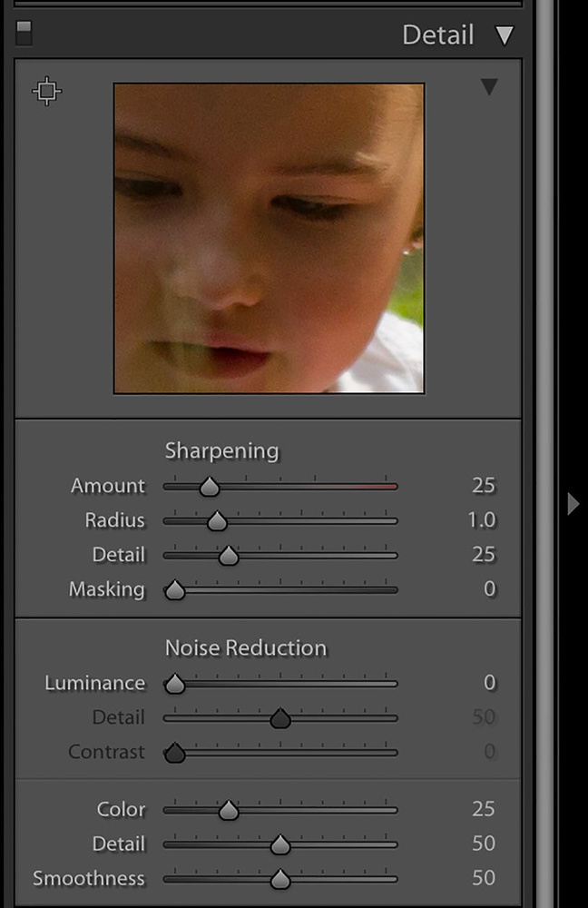This screenshot has width=588, height=908.
Task: Toggle the Detail panel on/off switch
Action: pyautogui.click(x=24, y=33)
